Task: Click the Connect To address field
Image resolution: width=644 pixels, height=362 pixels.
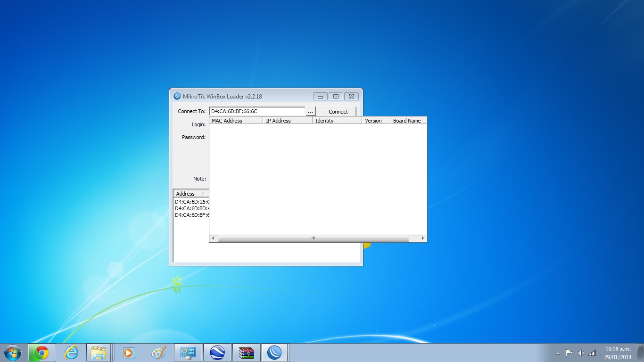Action: (x=257, y=111)
